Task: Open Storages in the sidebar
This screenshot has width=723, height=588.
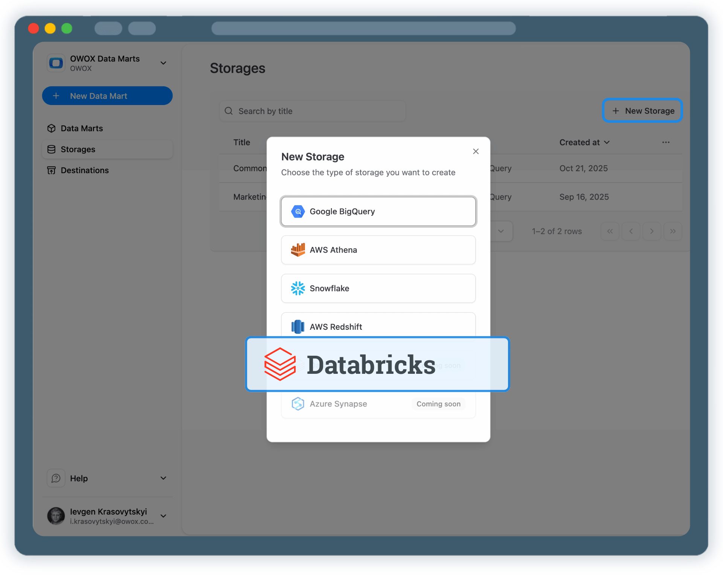Action: (107, 149)
